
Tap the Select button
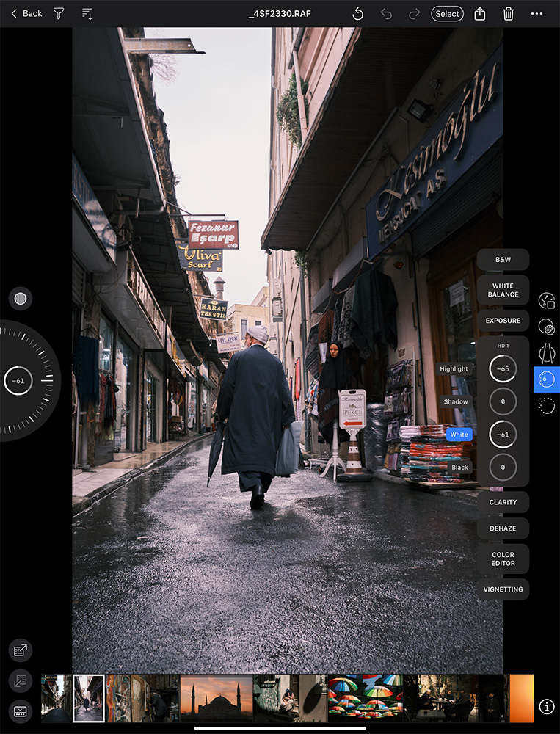[x=447, y=13]
